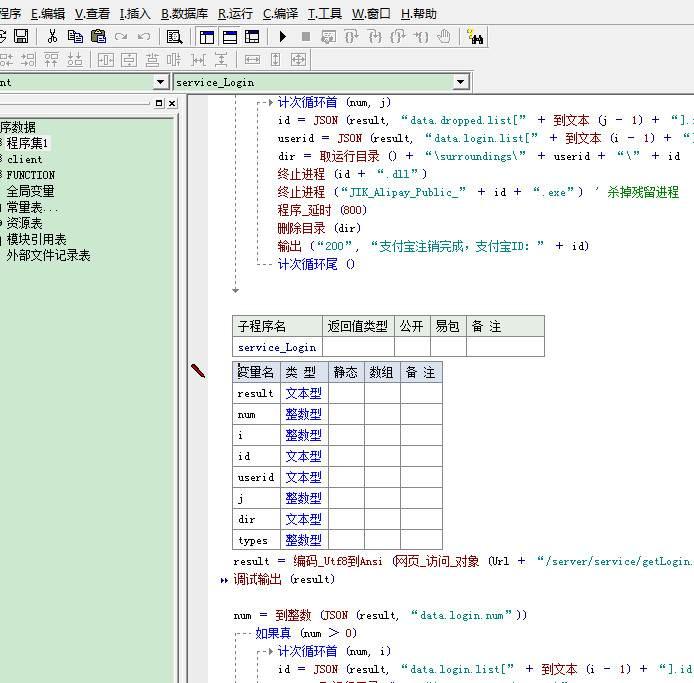Open the C.编译 menu
Image resolution: width=694 pixels, height=683 pixels.
click(280, 14)
